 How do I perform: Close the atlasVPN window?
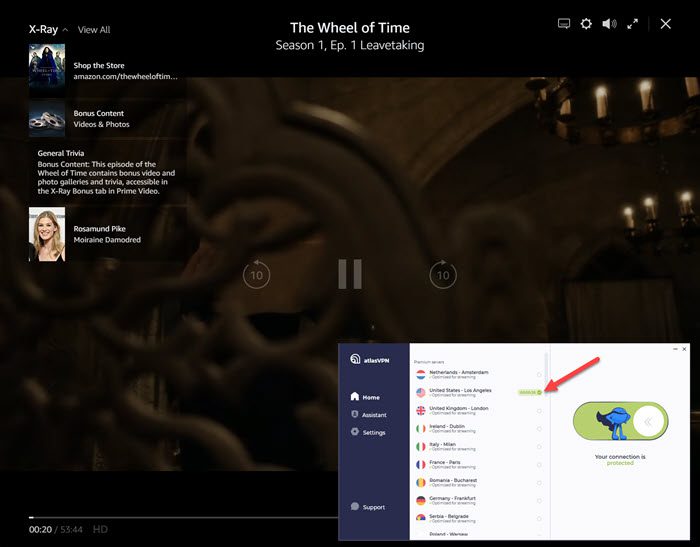684,349
